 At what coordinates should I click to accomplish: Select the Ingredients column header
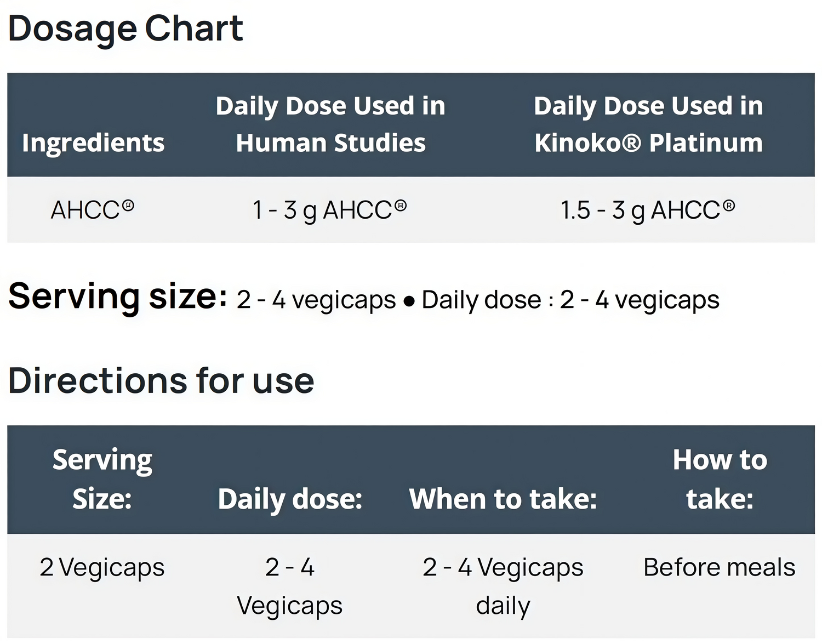click(93, 143)
